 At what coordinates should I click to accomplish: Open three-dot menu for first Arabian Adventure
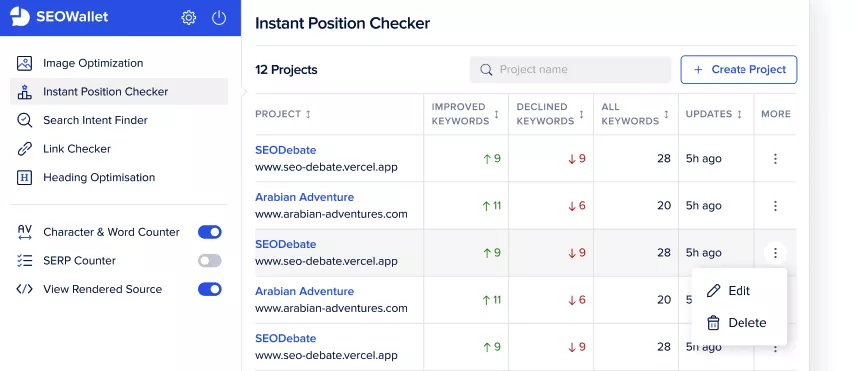775,206
